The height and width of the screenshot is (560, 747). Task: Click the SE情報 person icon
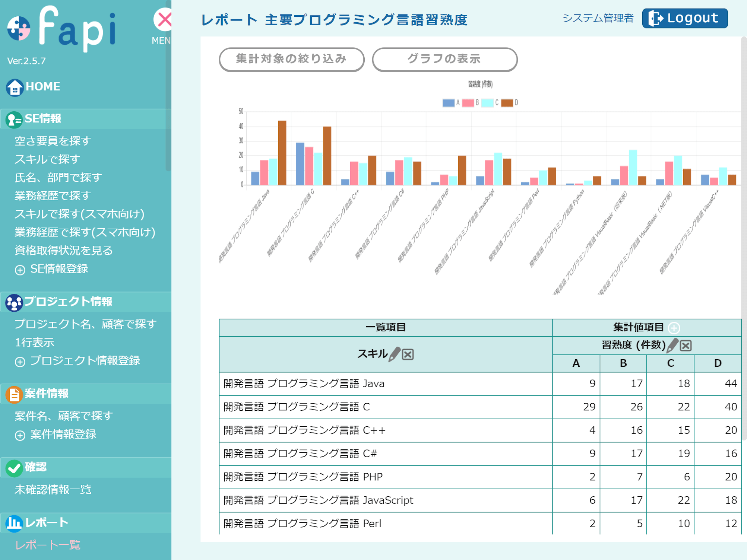point(14,120)
